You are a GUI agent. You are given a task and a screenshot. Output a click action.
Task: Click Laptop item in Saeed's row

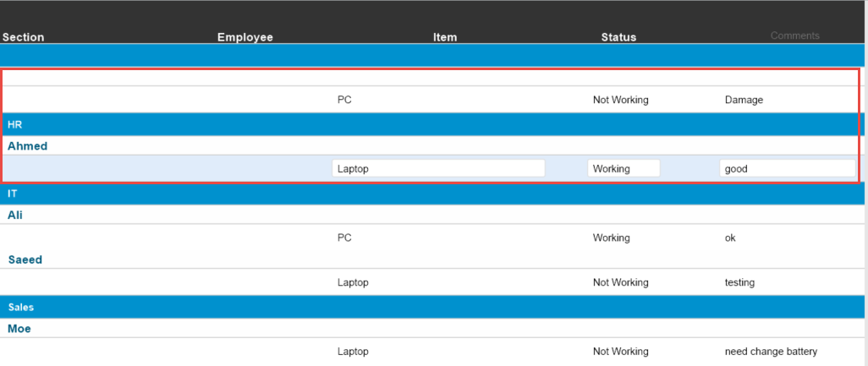click(353, 282)
